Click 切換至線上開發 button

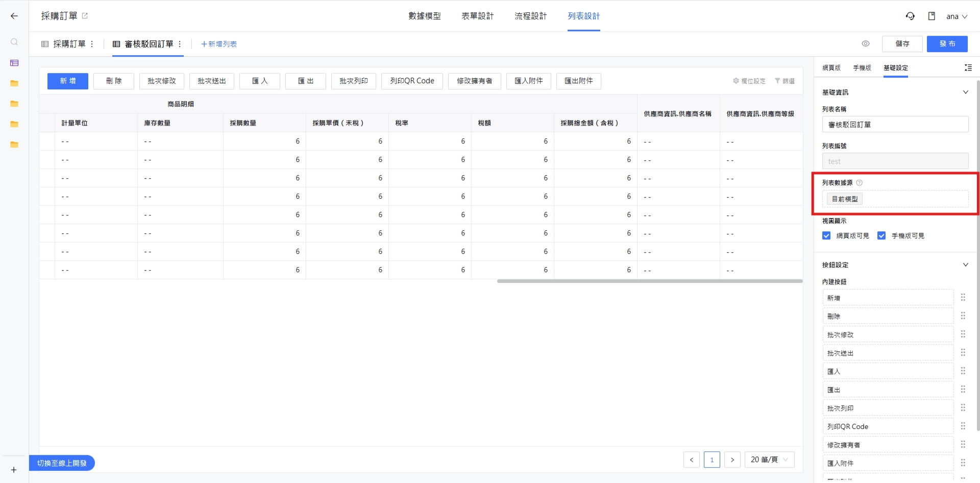click(x=62, y=463)
